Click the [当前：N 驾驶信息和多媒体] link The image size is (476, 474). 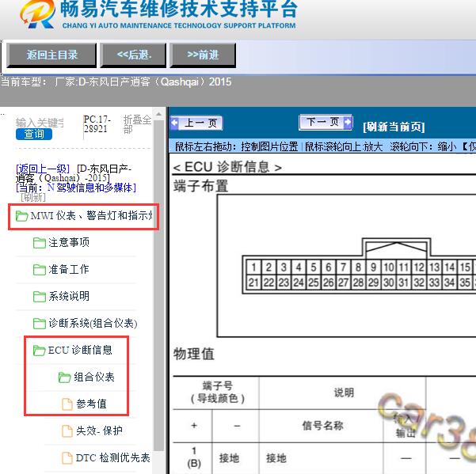click(x=76, y=188)
